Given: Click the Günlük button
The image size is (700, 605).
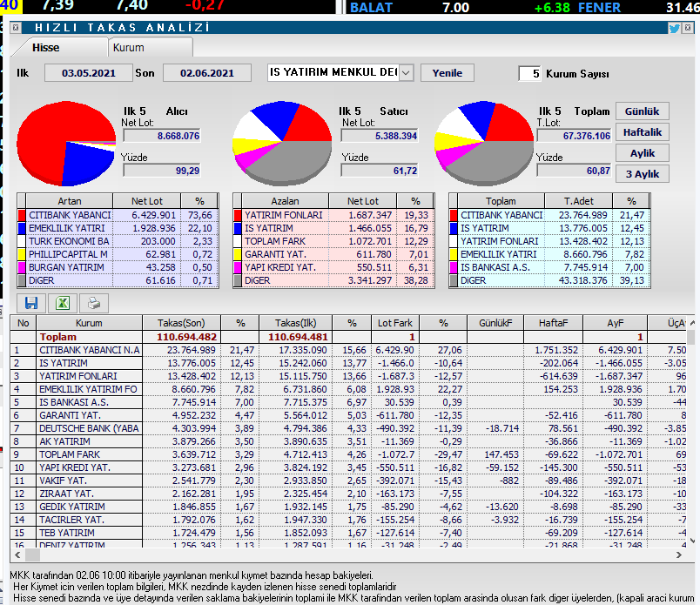Looking at the screenshot, I should pyautogui.click(x=642, y=111).
